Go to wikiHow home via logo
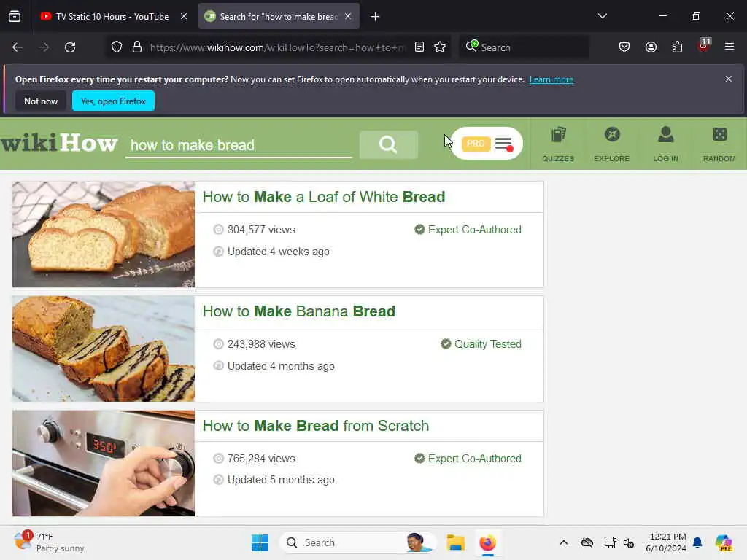The image size is (747, 560). [58, 143]
